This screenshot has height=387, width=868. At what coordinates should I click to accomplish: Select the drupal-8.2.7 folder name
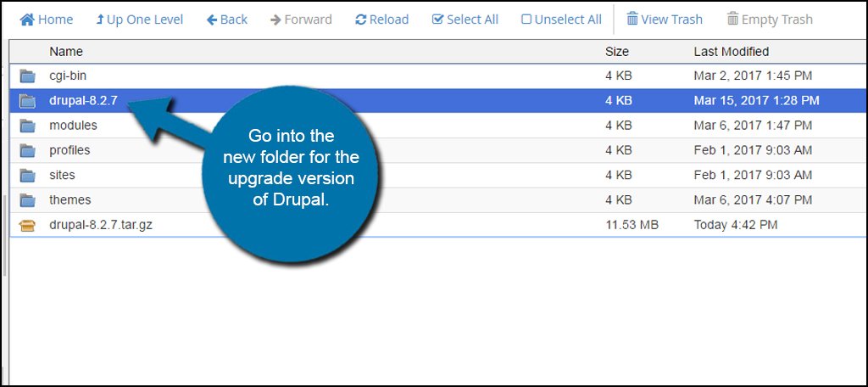point(83,101)
